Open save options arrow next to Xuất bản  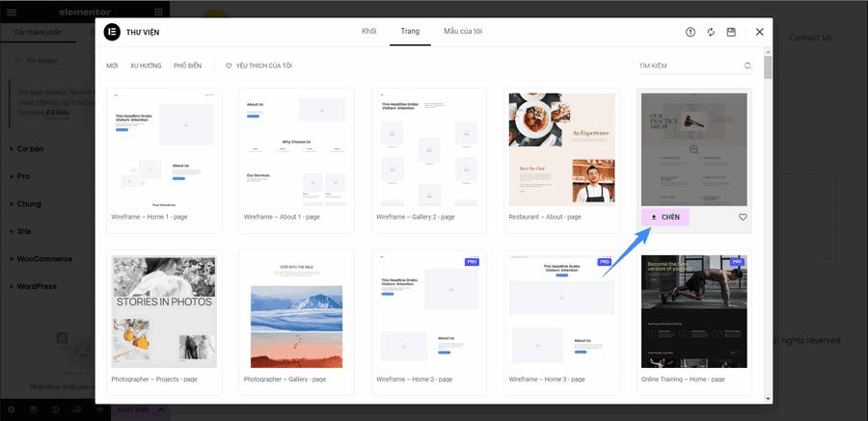pyautogui.click(x=162, y=409)
